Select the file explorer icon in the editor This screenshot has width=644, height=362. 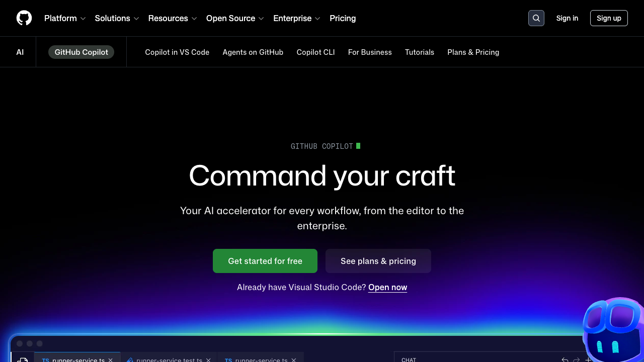(x=23, y=360)
